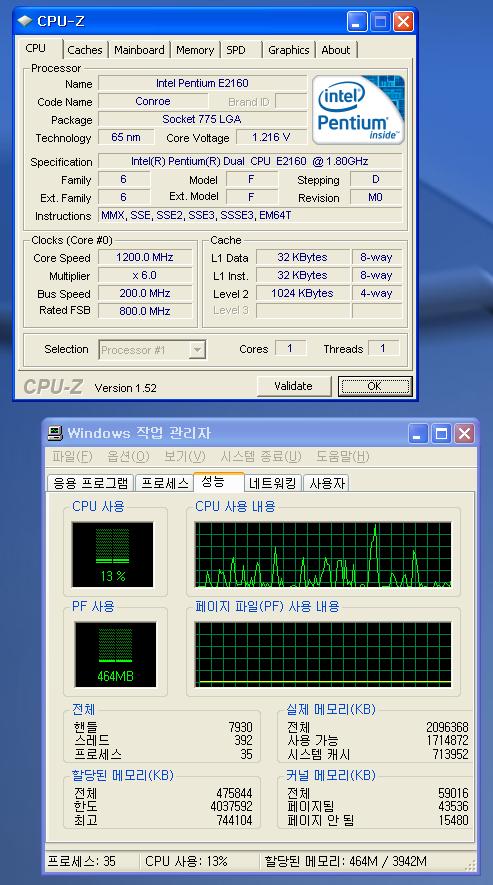
Task: Open the 옵션(O) menu in Task Manager
Action: click(x=128, y=456)
